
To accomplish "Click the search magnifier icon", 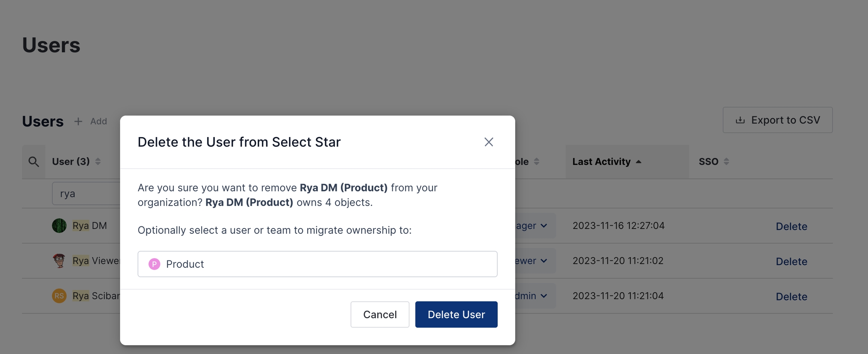I will click(x=34, y=162).
